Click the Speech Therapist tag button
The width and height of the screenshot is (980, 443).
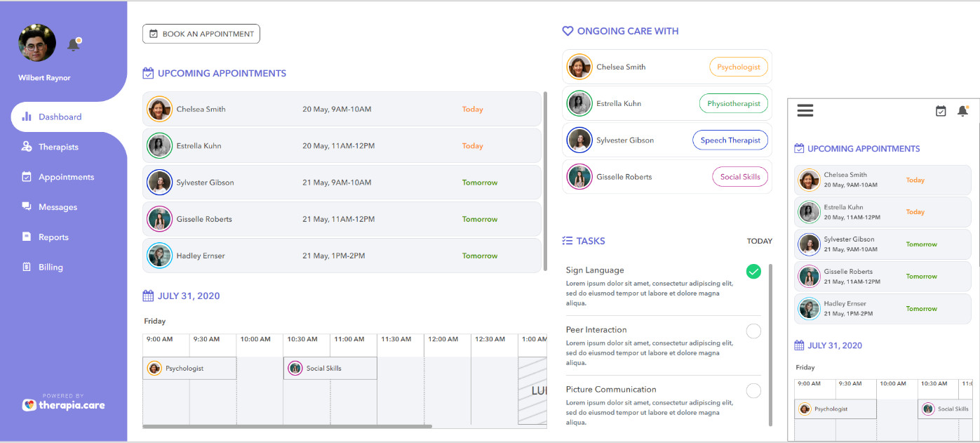730,140
